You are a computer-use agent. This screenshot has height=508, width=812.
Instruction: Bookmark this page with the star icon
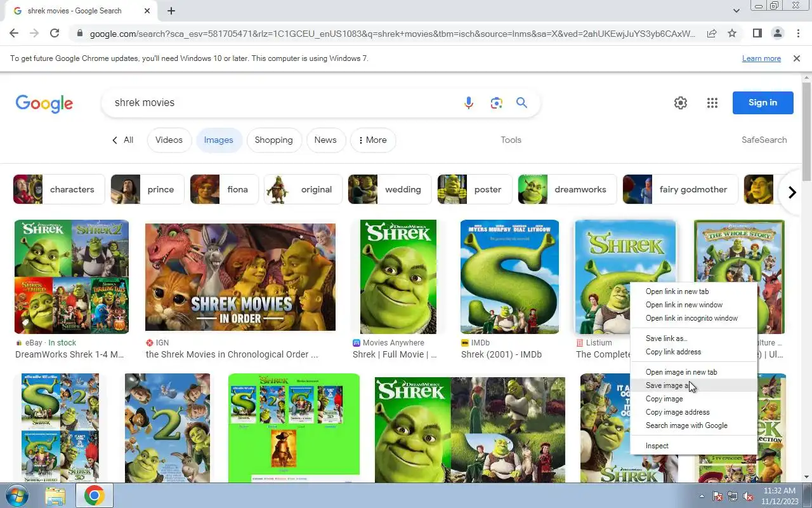click(732, 33)
